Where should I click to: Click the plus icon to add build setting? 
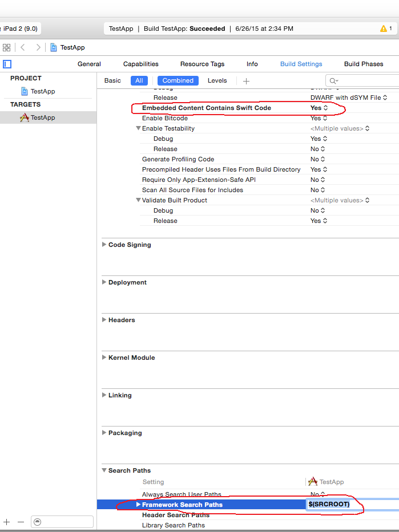pyautogui.click(x=246, y=81)
